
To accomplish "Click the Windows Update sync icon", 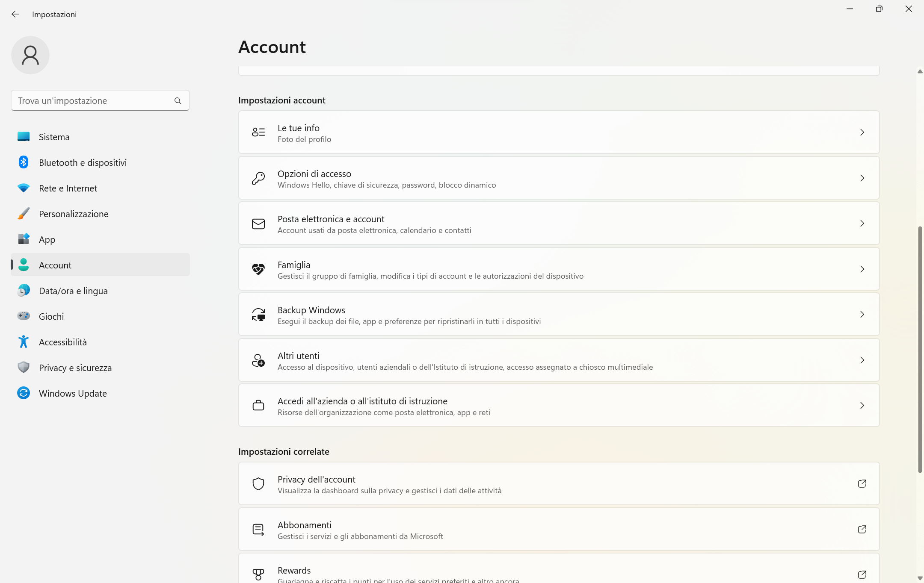I will coord(24,393).
